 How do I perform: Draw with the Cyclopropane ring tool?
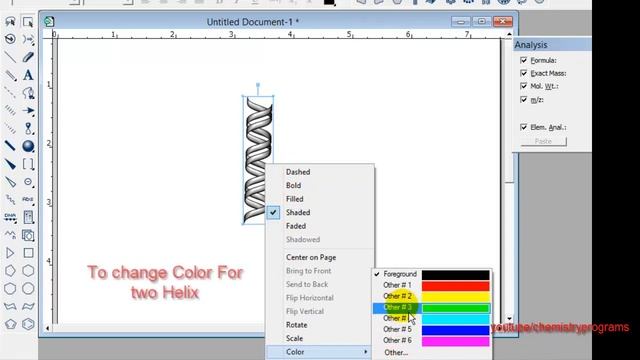pyautogui.click(x=10, y=253)
